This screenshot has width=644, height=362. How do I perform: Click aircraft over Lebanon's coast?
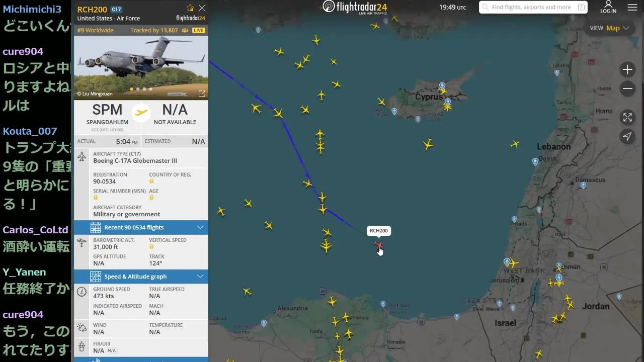pos(515,144)
